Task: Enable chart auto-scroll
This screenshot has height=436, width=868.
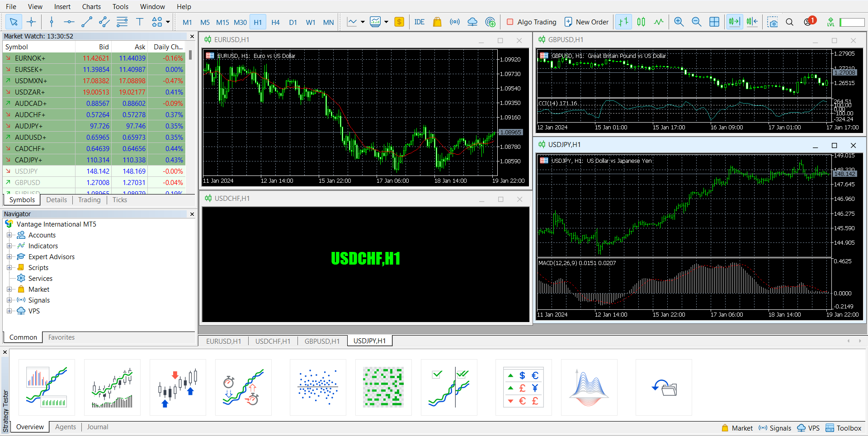Action: 734,22
